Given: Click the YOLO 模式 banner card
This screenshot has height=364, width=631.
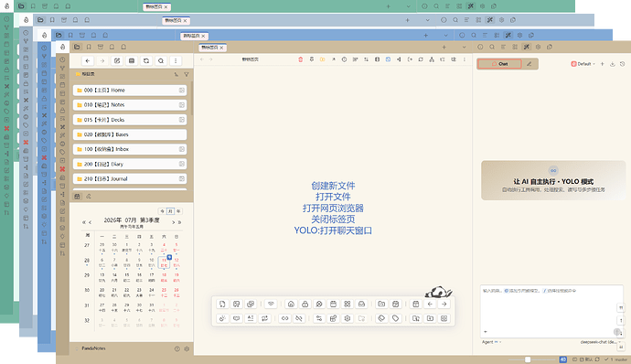Looking at the screenshot, I should (x=553, y=180).
